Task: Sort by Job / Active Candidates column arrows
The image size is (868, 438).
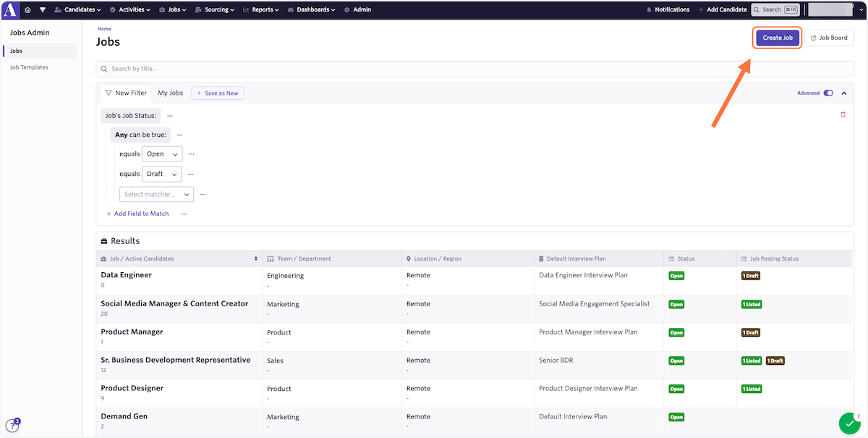Action: tap(256, 258)
